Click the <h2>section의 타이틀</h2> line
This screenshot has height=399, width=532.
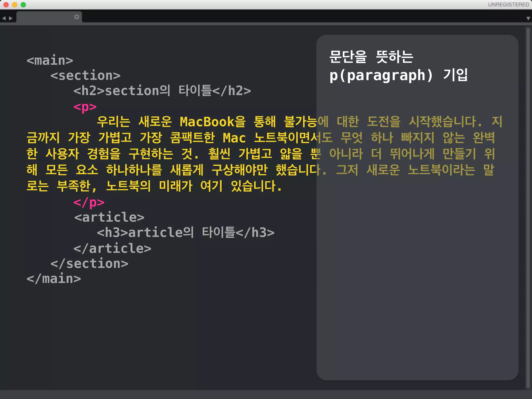(x=162, y=90)
